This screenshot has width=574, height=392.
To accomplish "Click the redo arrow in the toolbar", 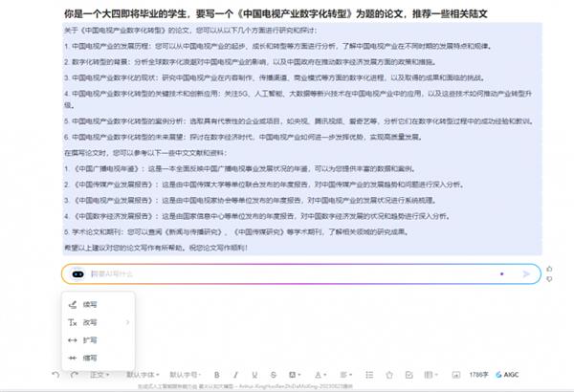I will coord(75,375).
